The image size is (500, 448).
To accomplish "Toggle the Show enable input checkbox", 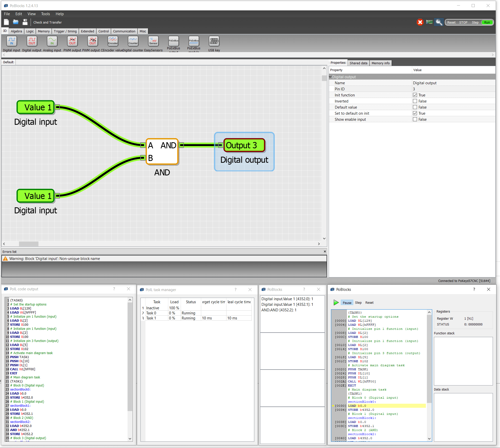I will 415,119.
